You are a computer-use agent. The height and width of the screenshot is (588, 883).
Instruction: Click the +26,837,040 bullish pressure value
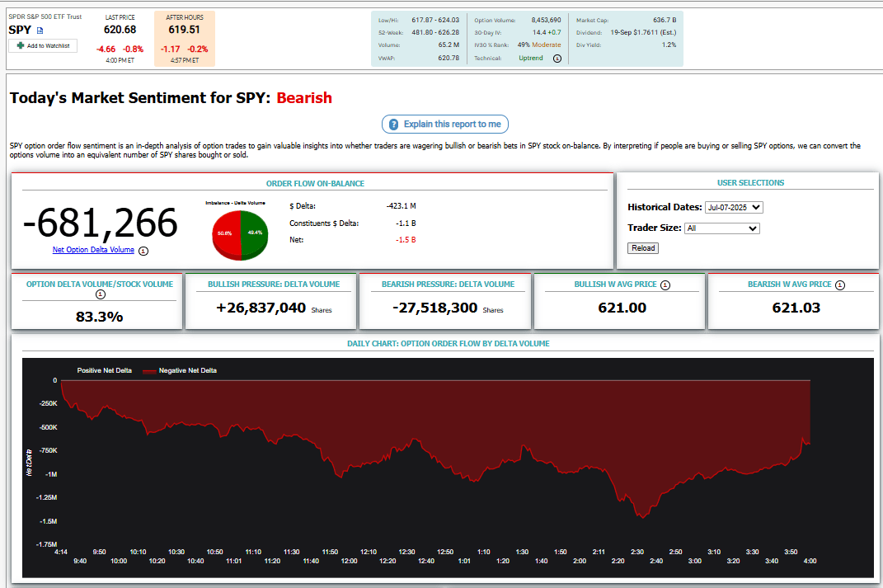point(261,308)
